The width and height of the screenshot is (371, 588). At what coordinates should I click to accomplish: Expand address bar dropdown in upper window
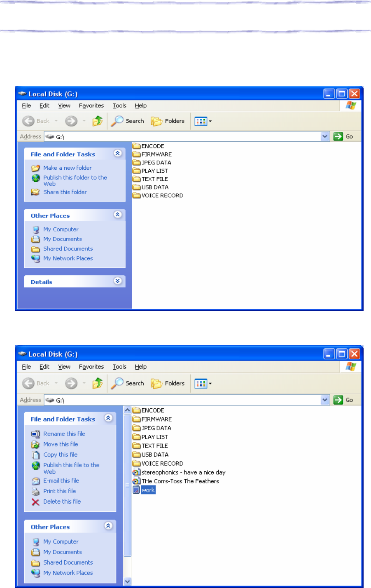coord(325,136)
